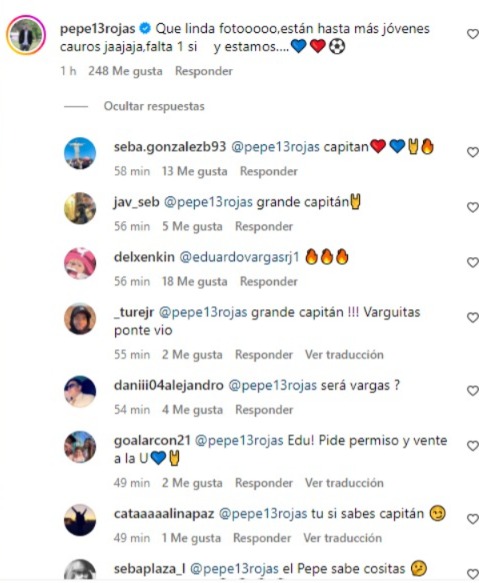
Task: Like seba.gonzalezb93's reply with heart icon
Action: [473, 152]
